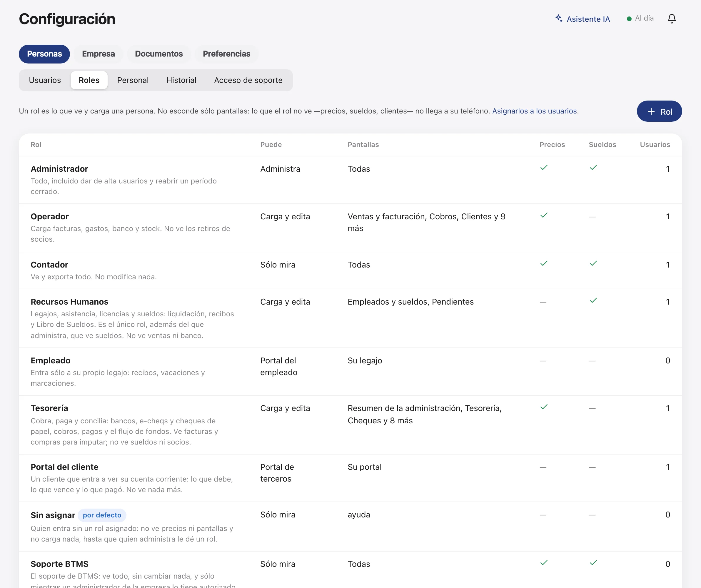The image size is (701, 588).
Task: Click the Precios checkmark for Soporte BTMS
Action: click(544, 563)
